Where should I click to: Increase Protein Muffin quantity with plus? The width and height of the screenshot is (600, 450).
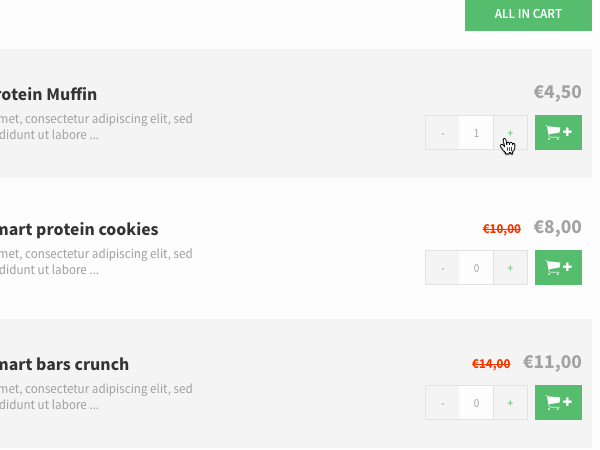(510, 133)
